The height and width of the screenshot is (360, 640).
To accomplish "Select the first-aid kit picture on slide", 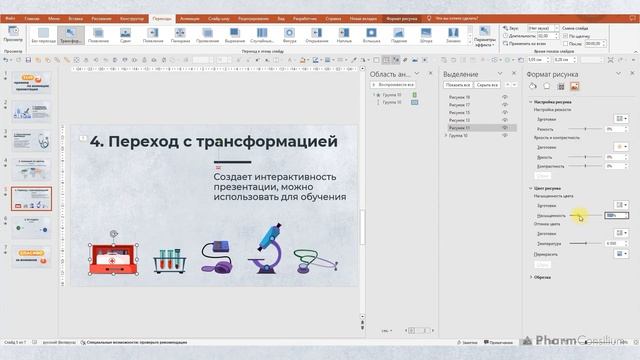I will click(113, 259).
